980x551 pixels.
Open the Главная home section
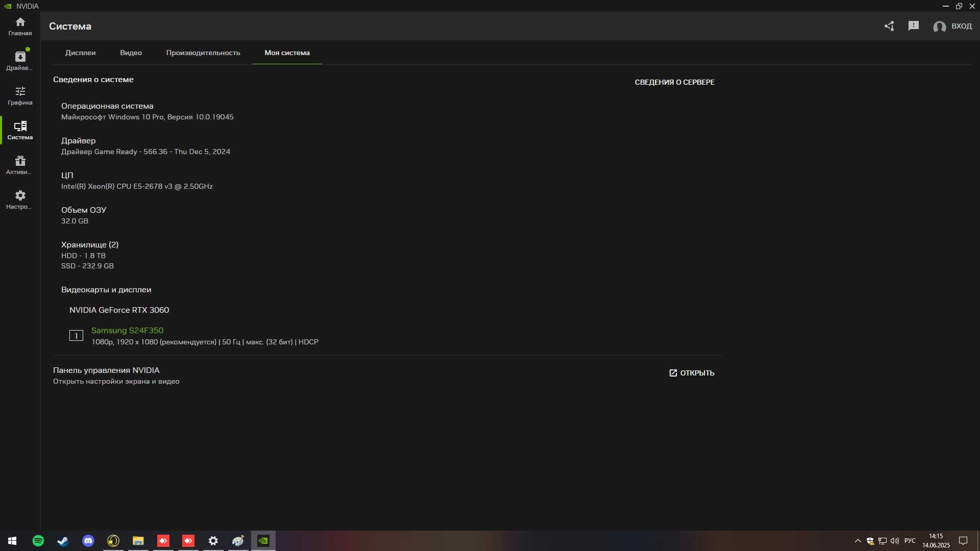[20, 27]
